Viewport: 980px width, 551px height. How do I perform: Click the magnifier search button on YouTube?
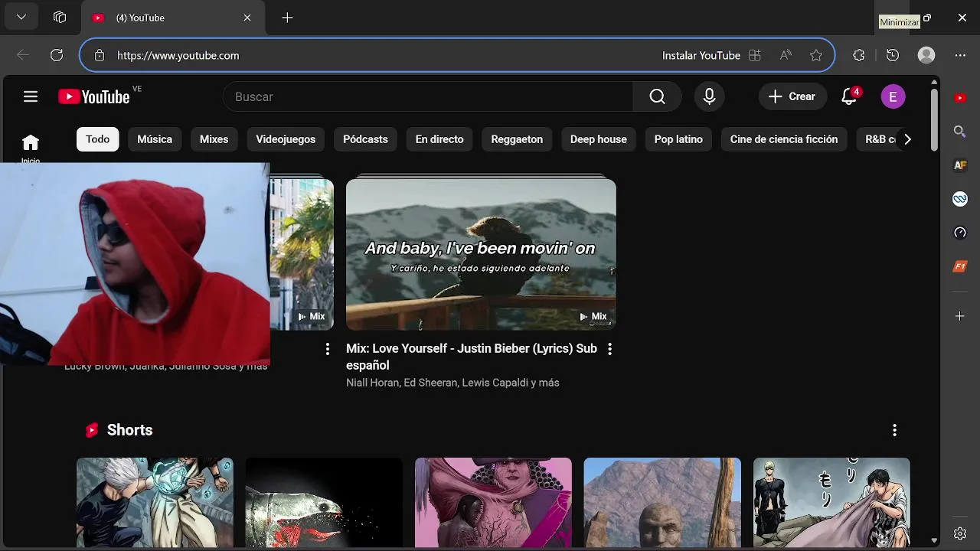(x=657, y=96)
